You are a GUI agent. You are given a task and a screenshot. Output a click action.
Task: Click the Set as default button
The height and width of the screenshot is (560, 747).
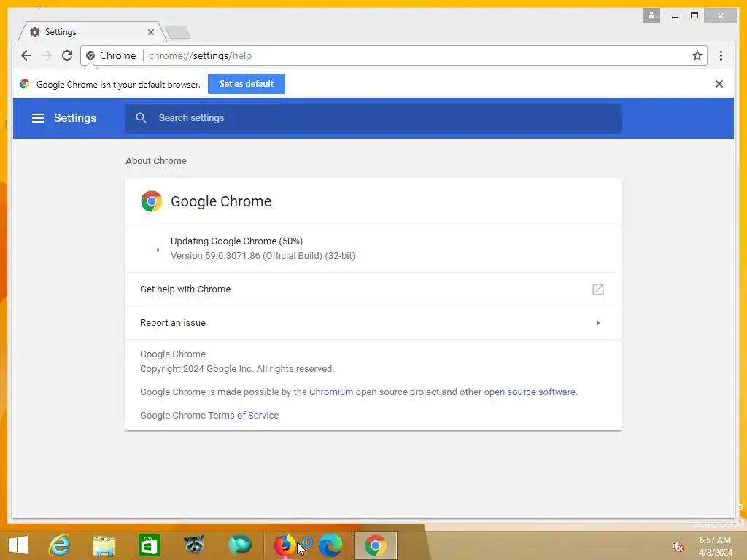tap(247, 84)
